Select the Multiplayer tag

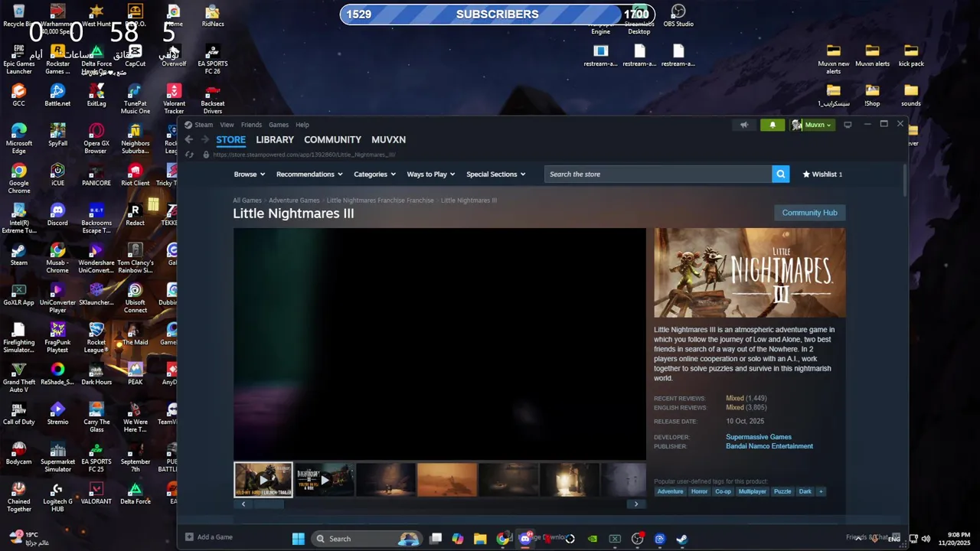pos(752,491)
